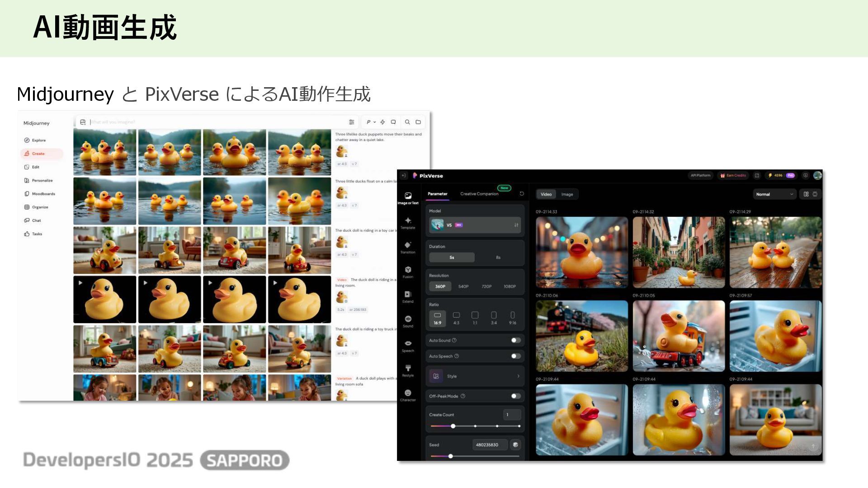Select Image or Text tool in PixVerse
868x488 pixels.
tap(408, 198)
